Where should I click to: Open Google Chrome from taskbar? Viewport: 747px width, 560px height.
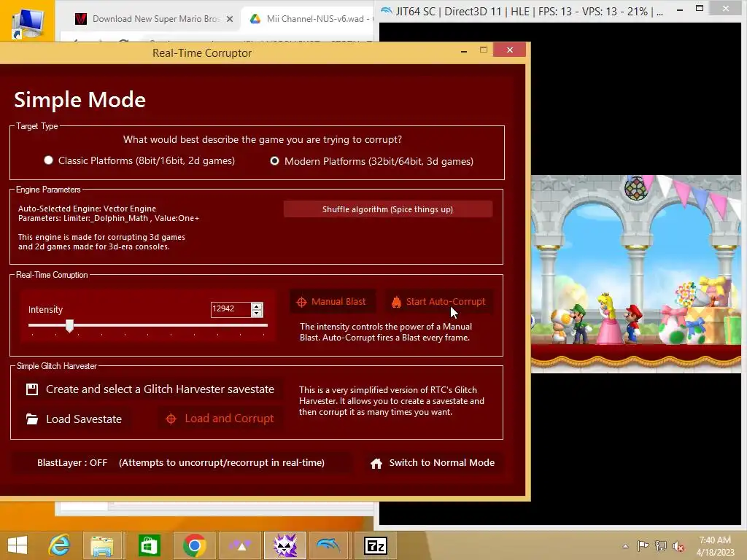194,545
